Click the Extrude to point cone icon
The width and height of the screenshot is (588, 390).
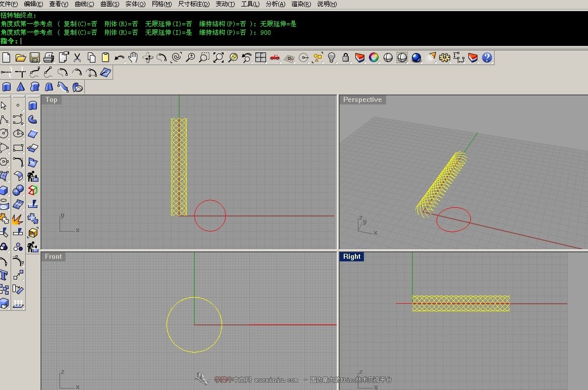[x=21, y=87]
